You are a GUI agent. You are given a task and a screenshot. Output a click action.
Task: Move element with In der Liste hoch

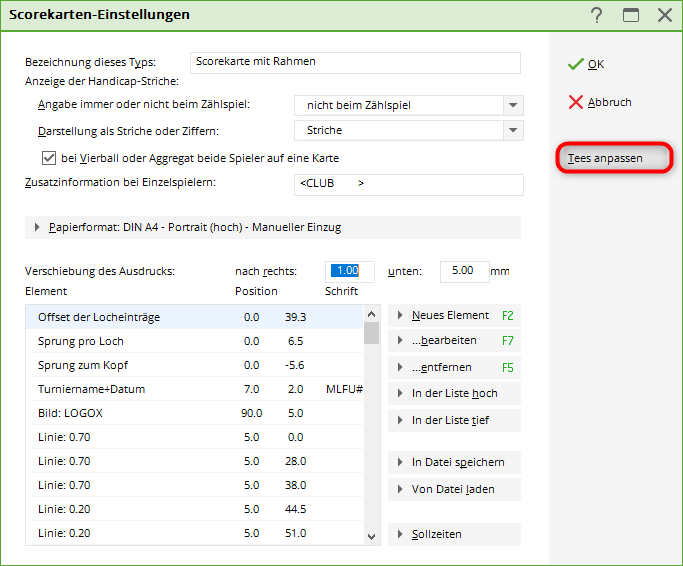click(x=453, y=393)
